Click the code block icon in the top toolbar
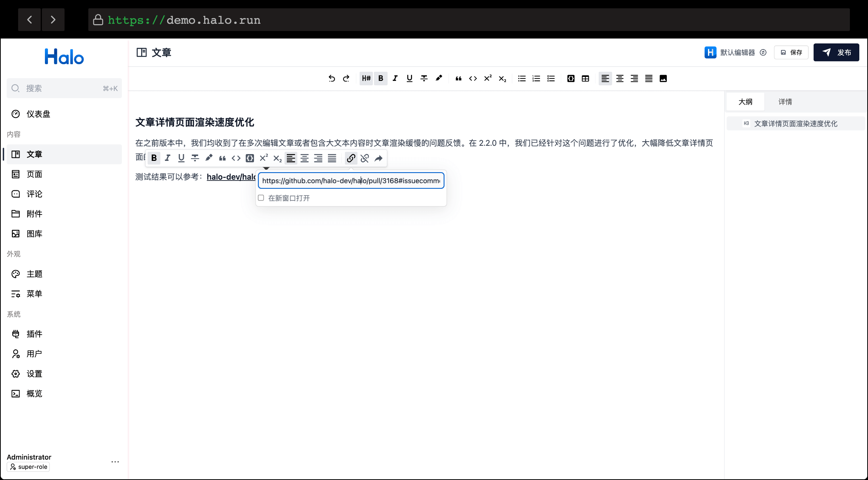868x480 pixels. tap(571, 78)
